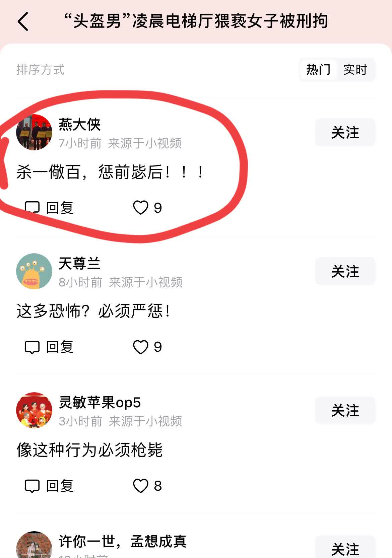Tap reply bubble icon under 灵敏苹果op5's comment

click(x=32, y=486)
